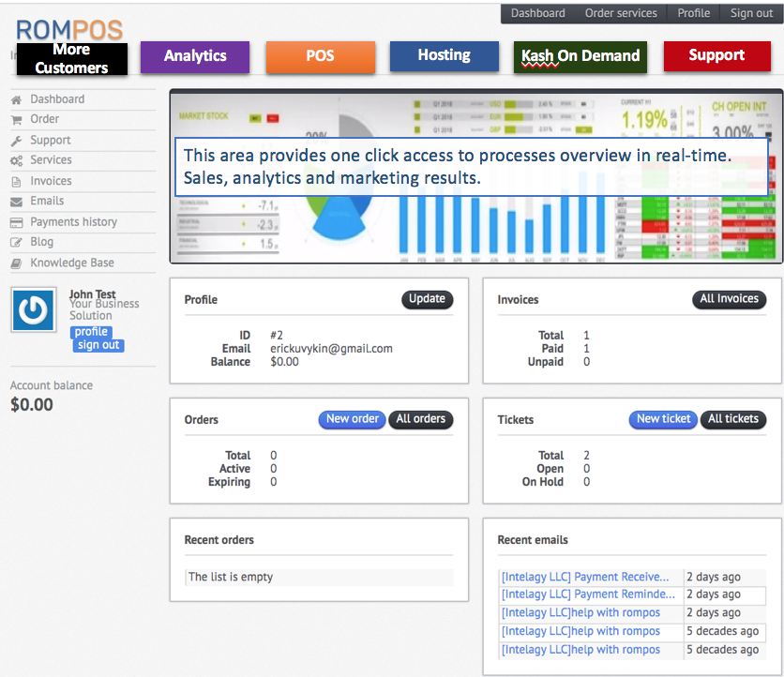Click the All tickets button
Image resolution: width=784 pixels, height=677 pixels.
(x=733, y=419)
